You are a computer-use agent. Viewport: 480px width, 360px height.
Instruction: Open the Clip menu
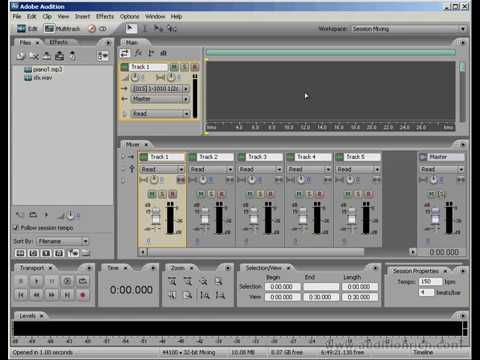point(47,16)
